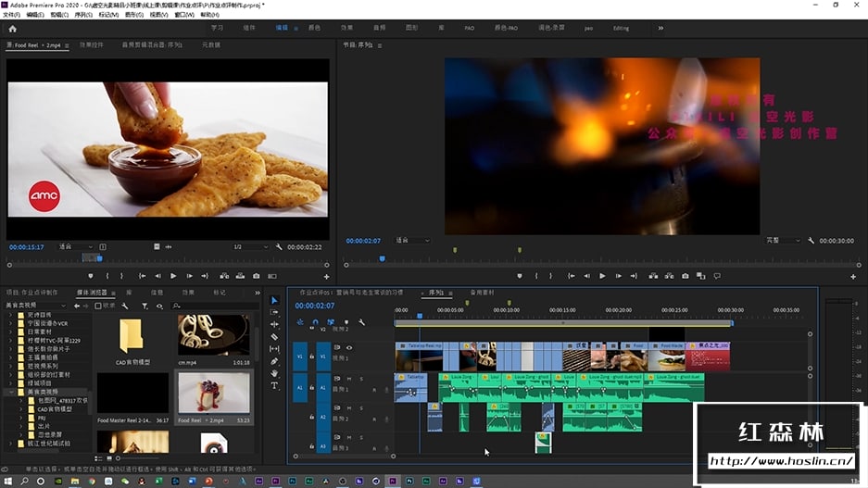This screenshot has width=868, height=488.
Task: Click Source monitor timecode 00:00:15:17
Action: pyautogui.click(x=27, y=247)
